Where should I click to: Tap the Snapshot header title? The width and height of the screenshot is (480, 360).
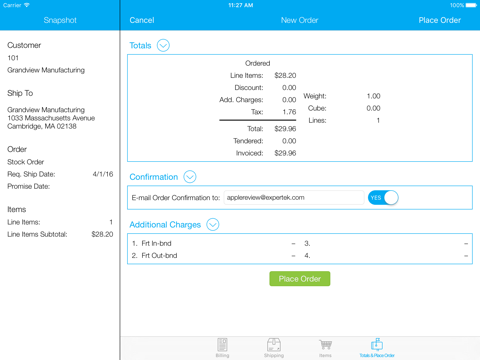pyautogui.click(x=60, y=20)
